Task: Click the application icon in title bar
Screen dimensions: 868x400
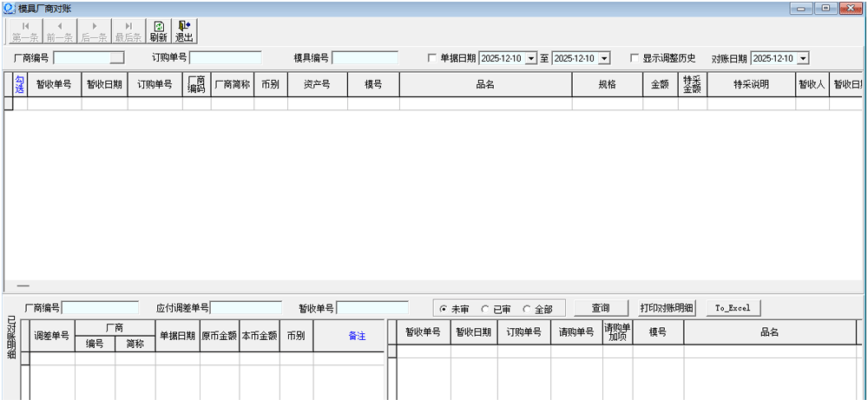Action: pos(9,8)
